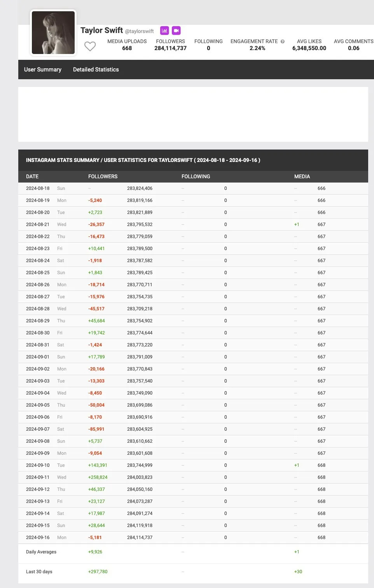The width and height of the screenshot is (374, 588).
Task: Click the -5,240 follower change
Action: pyautogui.click(x=95, y=200)
